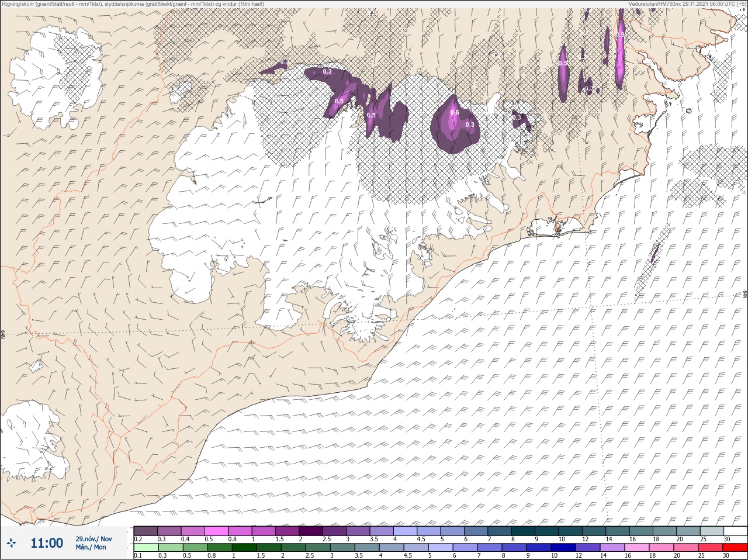Click the 0.3 value just below the 0.6 label
The height and width of the screenshot is (560, 748).
click(469, 124)
